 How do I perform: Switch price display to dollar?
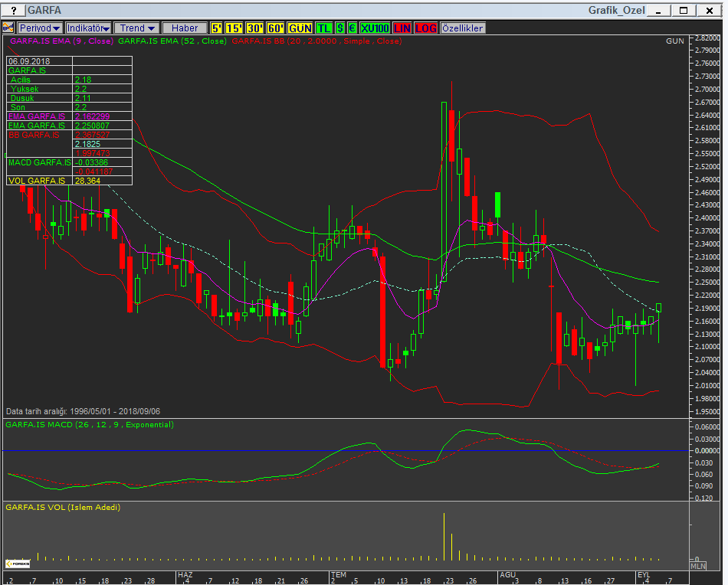(340, 28)
